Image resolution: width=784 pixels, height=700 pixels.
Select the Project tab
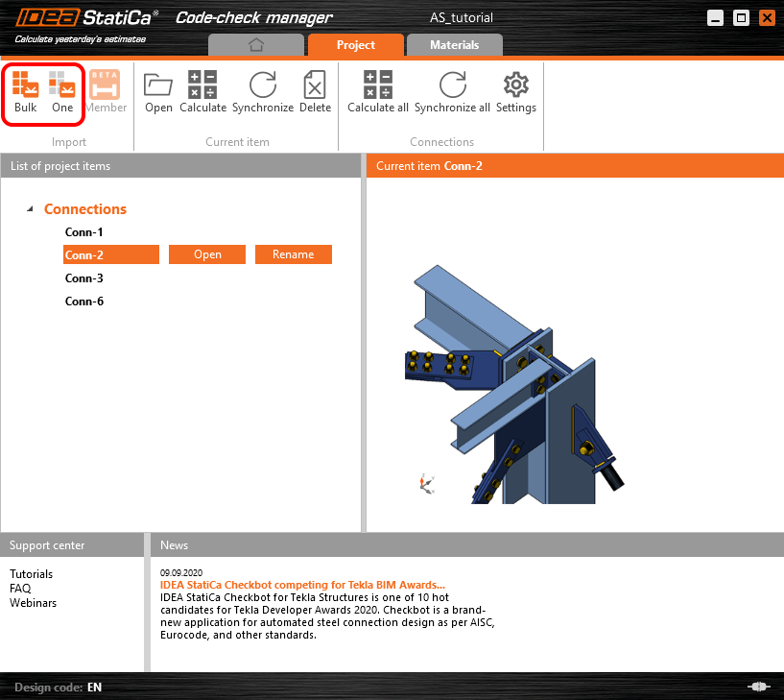tap(355, 44)
